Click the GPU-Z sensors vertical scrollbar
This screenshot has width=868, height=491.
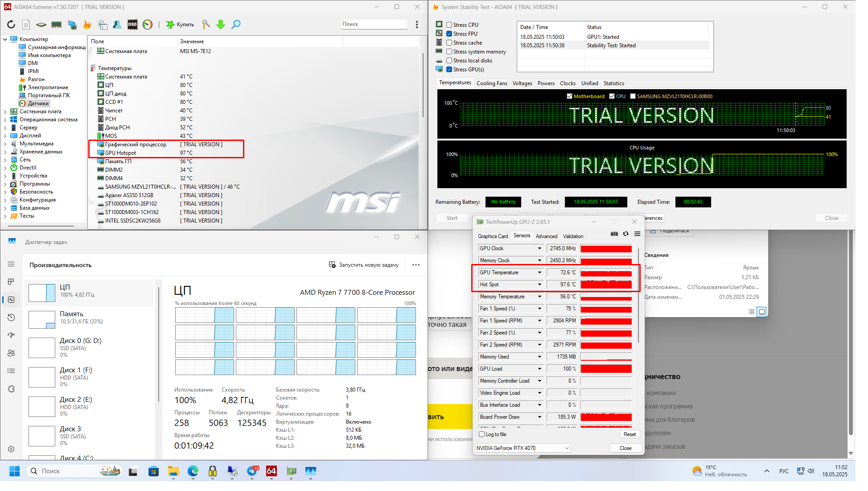pos(639,296)
